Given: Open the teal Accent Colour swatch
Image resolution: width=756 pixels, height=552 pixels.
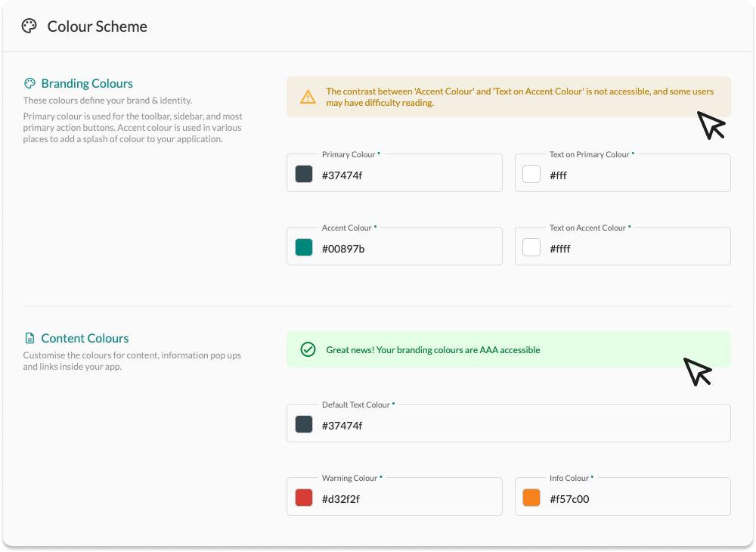Looking at the screenshot, I should [304, 247].
